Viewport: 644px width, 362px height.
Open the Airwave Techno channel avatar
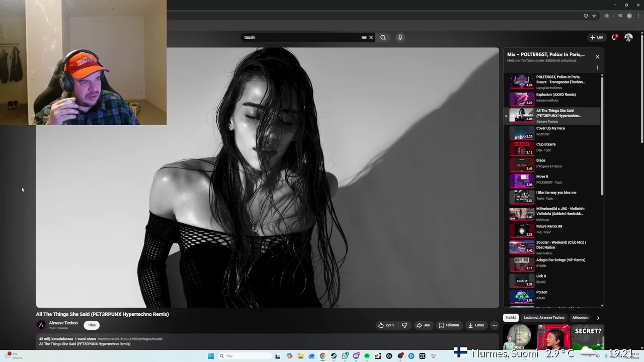41,325
